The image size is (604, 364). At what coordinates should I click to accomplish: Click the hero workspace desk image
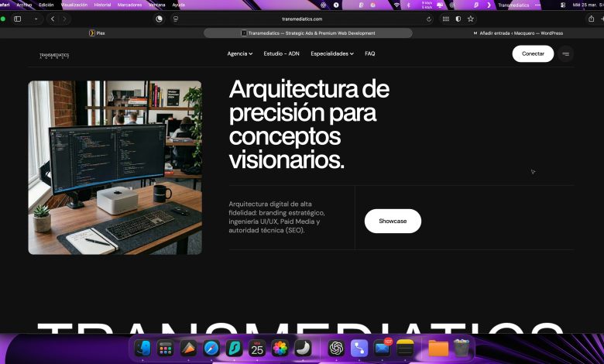115,167
